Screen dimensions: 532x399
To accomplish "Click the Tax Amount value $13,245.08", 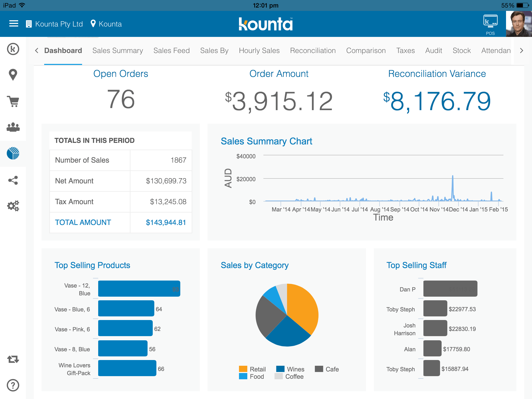I will pyautogui.click(x=168, y=202).
